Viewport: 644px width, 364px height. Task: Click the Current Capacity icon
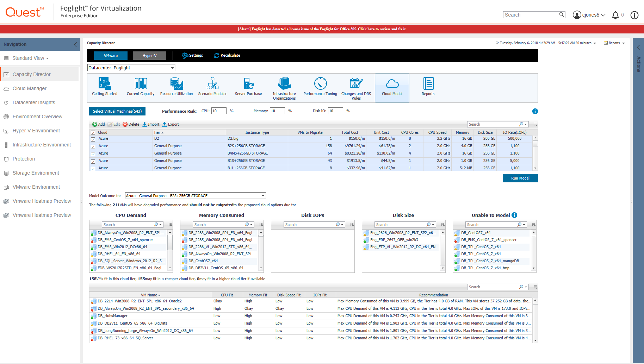(141, 84)
